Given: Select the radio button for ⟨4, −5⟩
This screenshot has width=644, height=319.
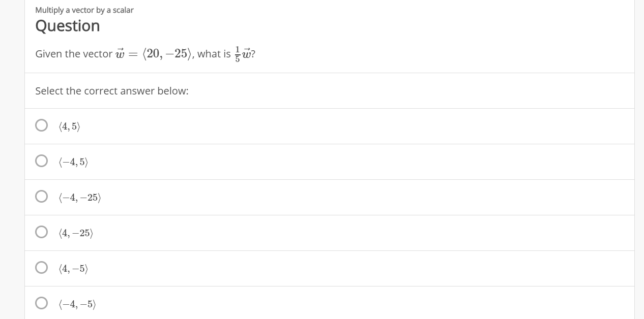Looking at the screenshot, I should coord(41,267).
